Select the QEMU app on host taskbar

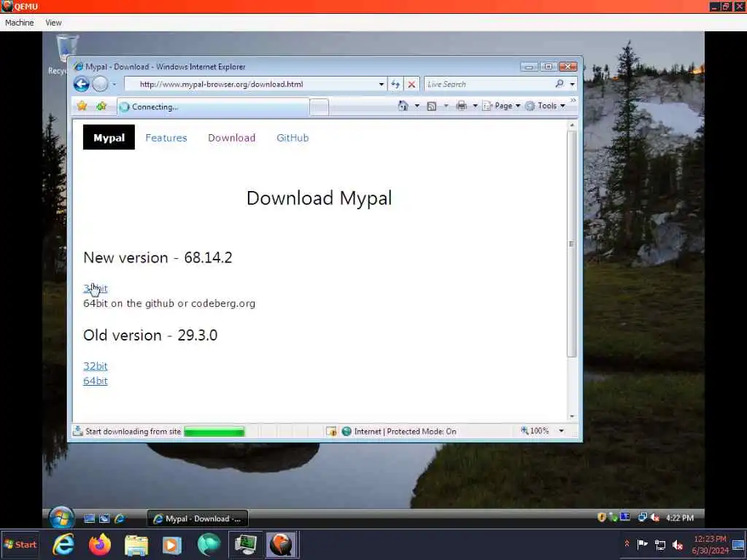[282, 545]
